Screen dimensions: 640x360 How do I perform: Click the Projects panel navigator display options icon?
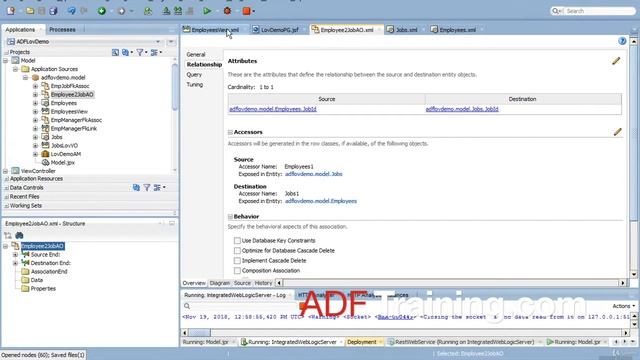point(154,52)
